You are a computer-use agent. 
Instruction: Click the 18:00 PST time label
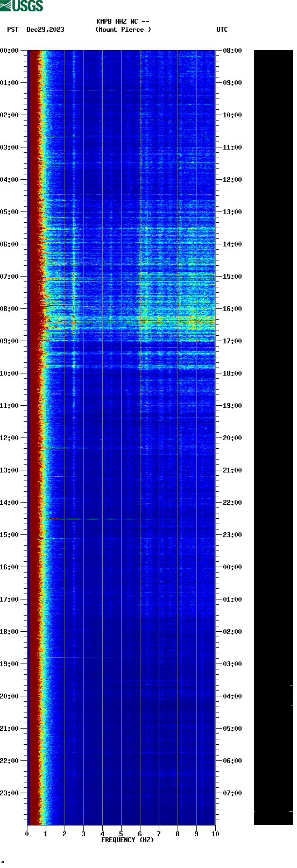pyautogui.click(x=10, y=632)
